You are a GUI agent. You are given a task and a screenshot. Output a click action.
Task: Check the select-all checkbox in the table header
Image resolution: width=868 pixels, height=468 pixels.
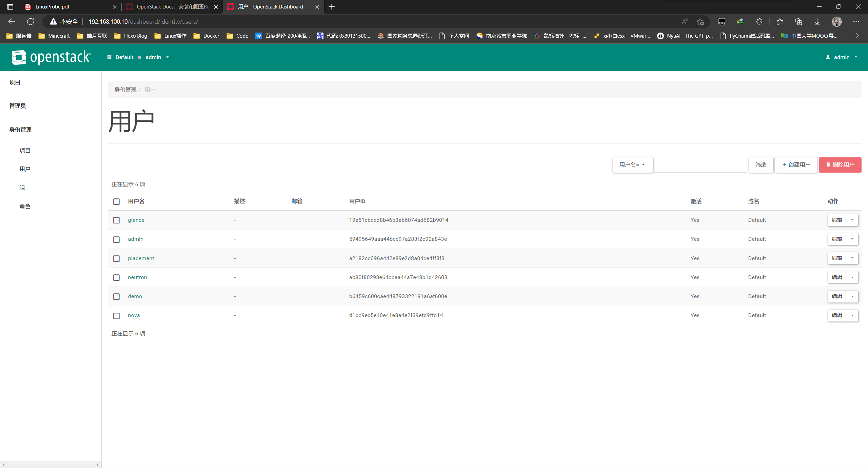[116, 201]
